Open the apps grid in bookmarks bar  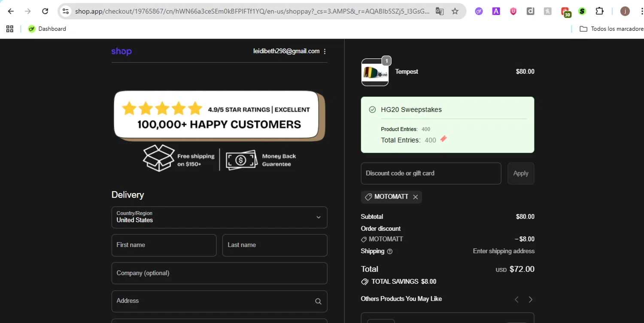10,29
